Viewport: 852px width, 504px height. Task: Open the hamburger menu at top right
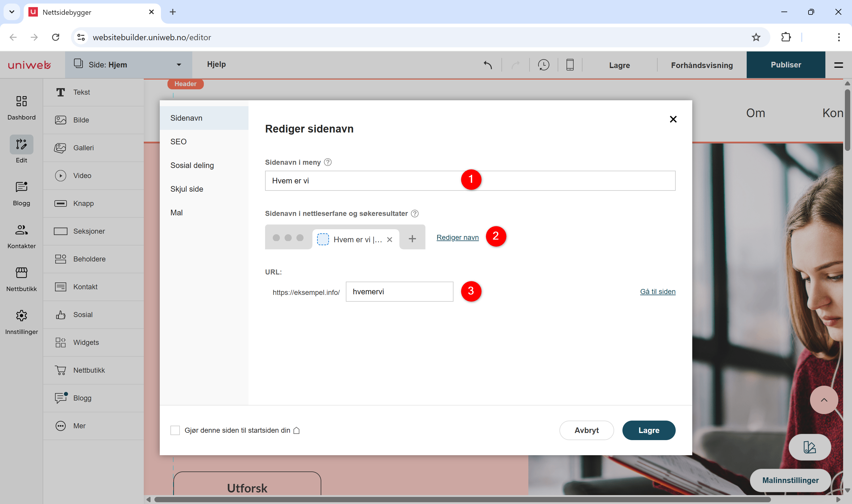coord(838,65)
